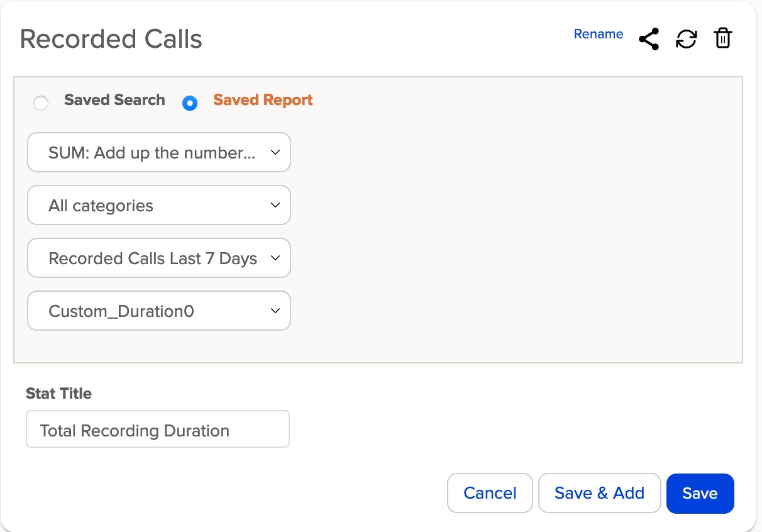762x532 pixels.
Task: Click the Save & Add button
Action: coord(599,493)
